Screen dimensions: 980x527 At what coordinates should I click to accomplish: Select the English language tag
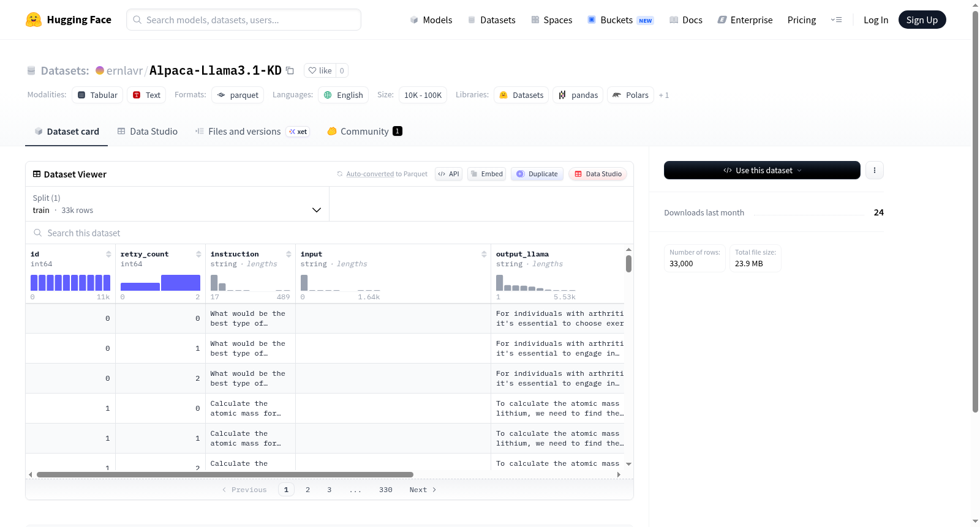pyautogui.click(x=343, y=95)
